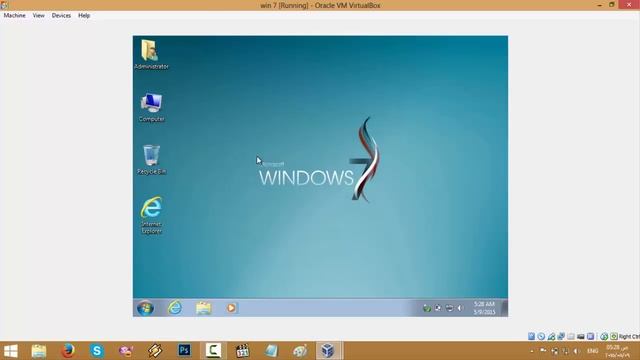Open Windows Explorer folder on Windows 7 taskbar
The image size is (640, 360).
[x=203, y=308]
